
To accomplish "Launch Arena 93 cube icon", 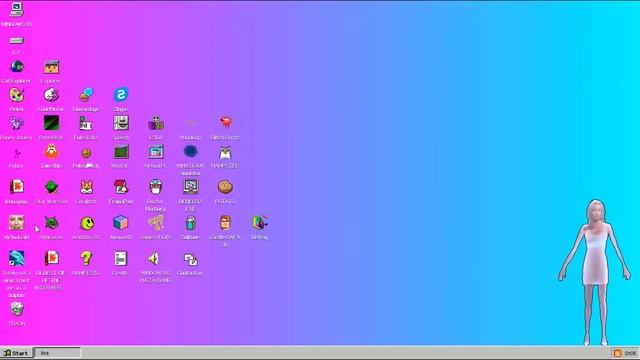I will click(121, 223).
